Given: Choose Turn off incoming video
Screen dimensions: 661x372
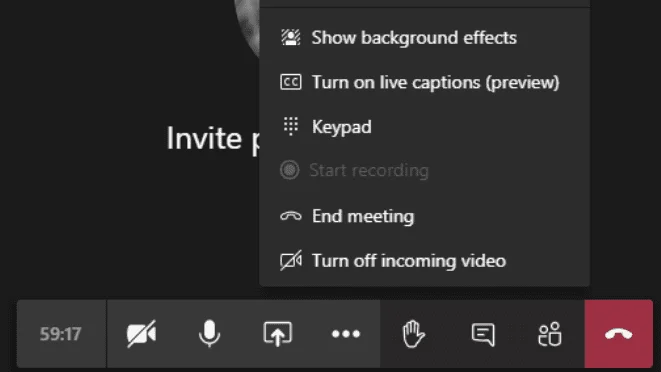Looking at the screenshot, I should click(x=425, y=261).
